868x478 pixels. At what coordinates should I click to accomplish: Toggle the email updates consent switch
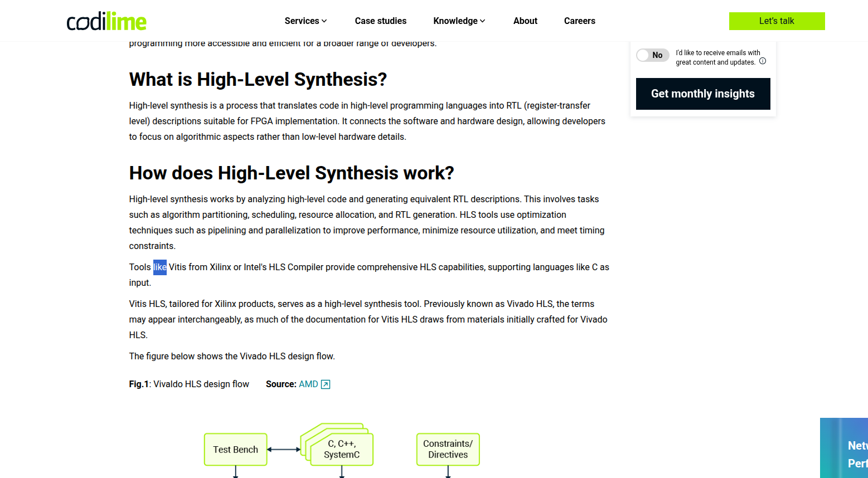pos(653,55)
